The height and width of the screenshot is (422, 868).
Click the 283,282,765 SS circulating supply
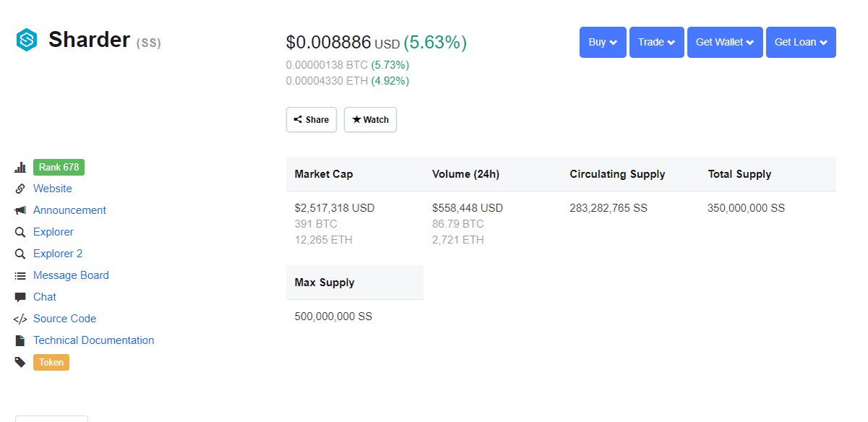tap(609, 208)
